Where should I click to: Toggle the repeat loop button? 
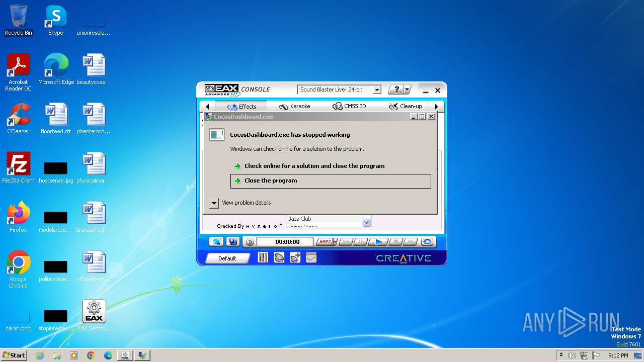click(x=427, y=242)
